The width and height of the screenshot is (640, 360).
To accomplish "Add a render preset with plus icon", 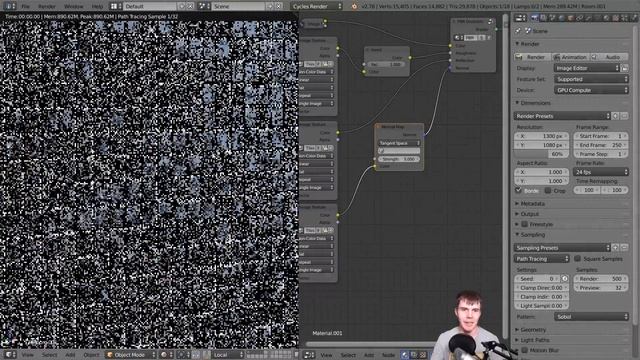I will (x=616, y=116).
